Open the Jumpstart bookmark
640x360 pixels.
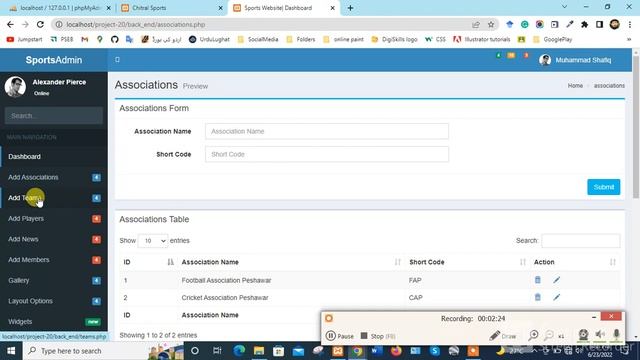tap(25, 39)
